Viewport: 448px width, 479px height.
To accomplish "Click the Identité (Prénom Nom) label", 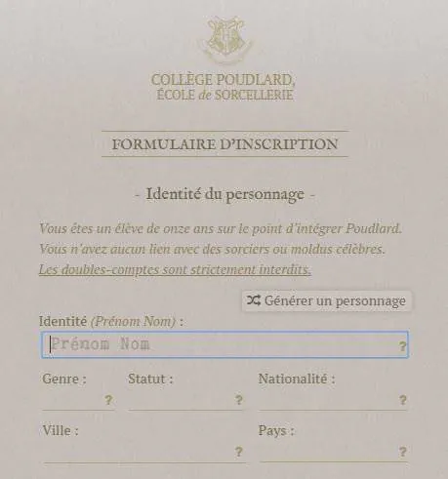I will 111,321.
